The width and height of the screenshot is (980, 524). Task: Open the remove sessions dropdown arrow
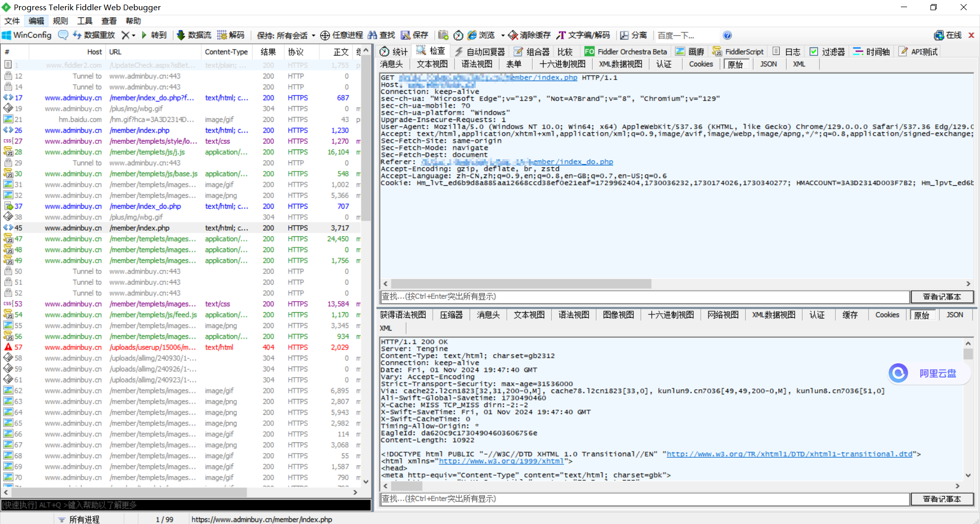click(134, 35)
